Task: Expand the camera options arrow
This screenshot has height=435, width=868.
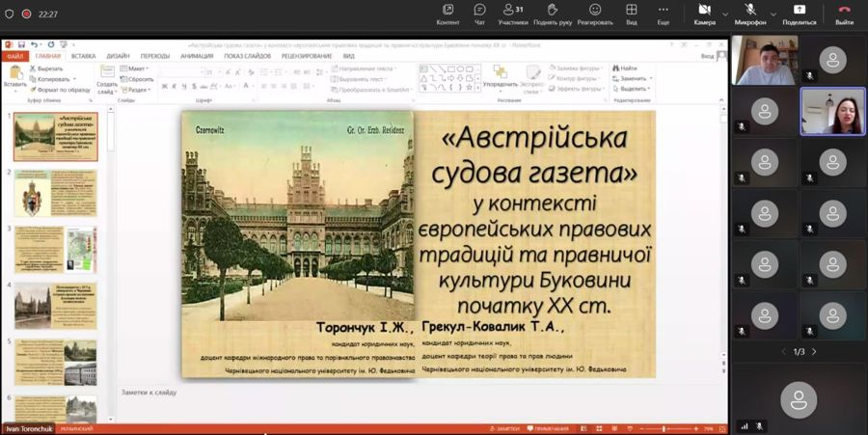Action: (725, 14)
